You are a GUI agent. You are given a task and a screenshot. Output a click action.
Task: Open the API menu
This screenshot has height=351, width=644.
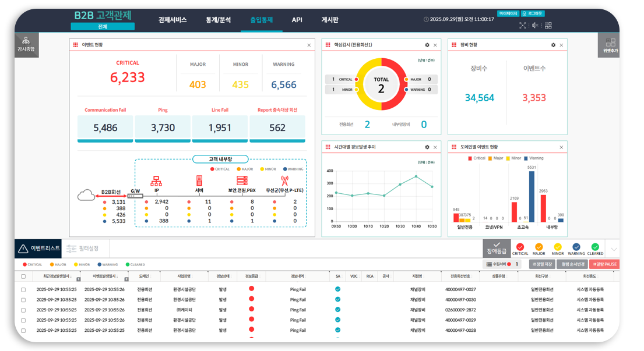click(297, 20)
